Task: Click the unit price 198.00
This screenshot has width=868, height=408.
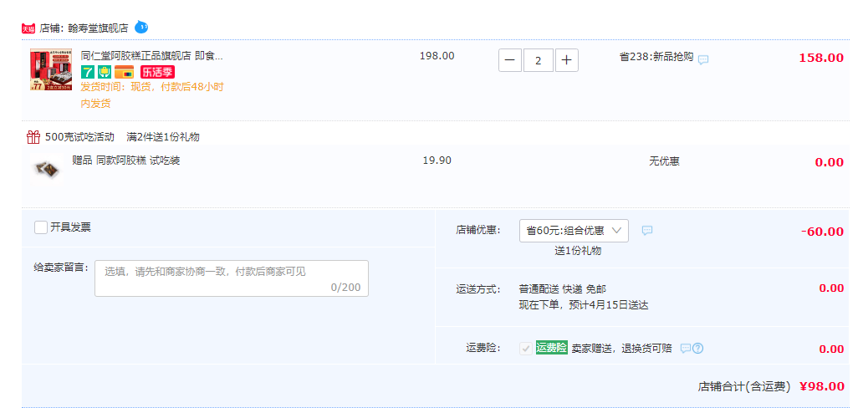Action: [437, 56]
